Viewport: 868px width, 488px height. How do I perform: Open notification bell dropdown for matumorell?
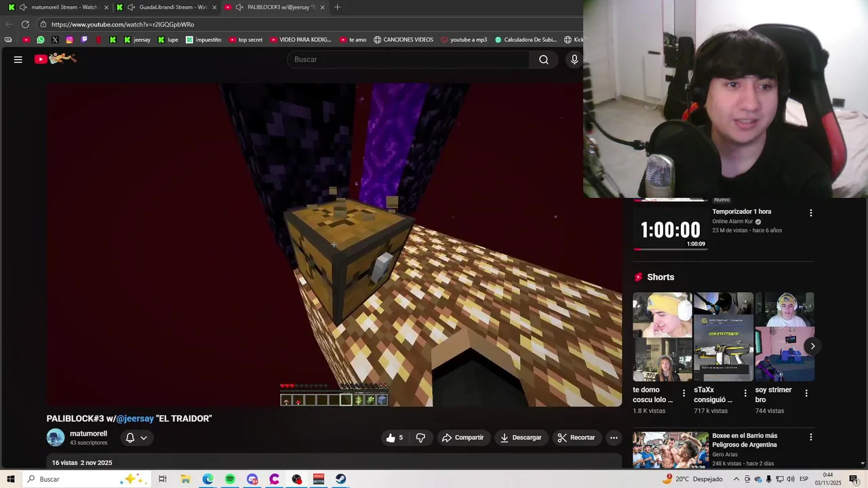tap(136, 438)
